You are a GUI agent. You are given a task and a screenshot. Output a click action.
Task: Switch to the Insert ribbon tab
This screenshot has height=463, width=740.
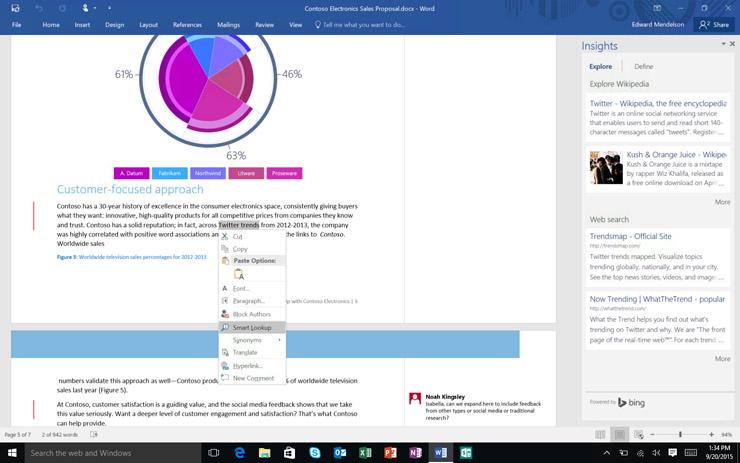(82, 25)
